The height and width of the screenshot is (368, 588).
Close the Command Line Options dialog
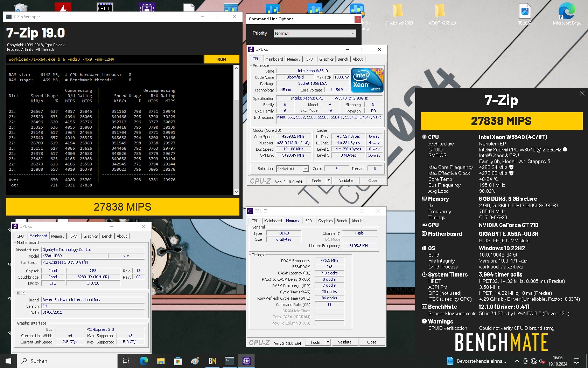(x=357, y=20)
